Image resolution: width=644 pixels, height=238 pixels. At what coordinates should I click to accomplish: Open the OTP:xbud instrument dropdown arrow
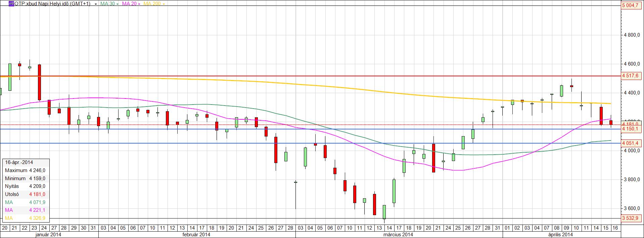96,4
